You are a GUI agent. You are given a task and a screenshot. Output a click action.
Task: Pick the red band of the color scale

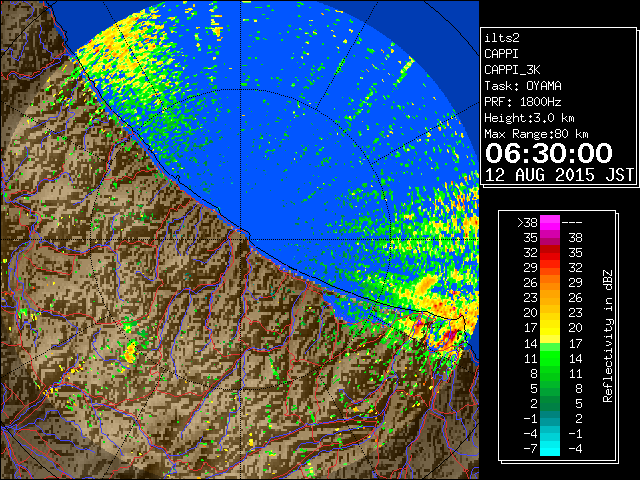[x=550, y=253]
